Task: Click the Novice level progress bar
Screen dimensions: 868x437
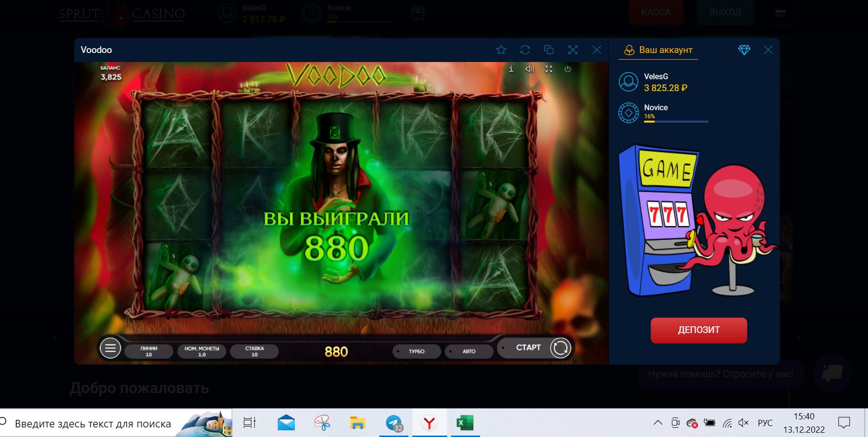Action: point(676,122)
